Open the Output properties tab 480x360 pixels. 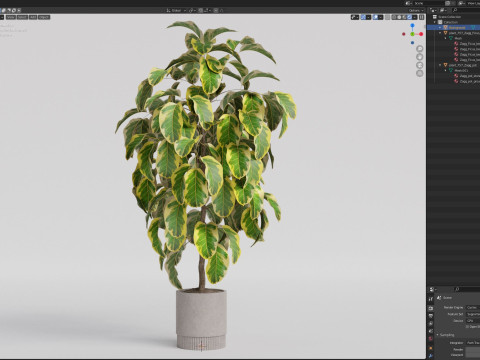click(431, 315)
